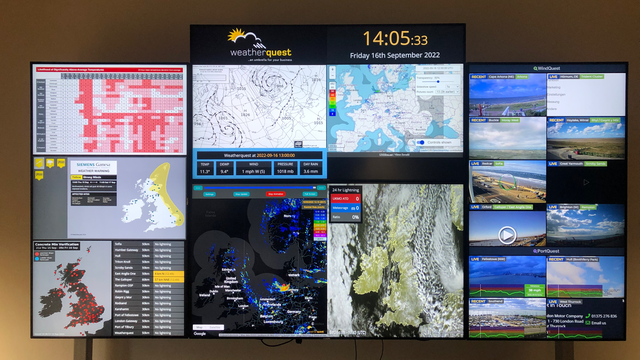The image size is (640, 360).
Task: Click the lightning Ratio 0% row
Action: coord(345,217)
